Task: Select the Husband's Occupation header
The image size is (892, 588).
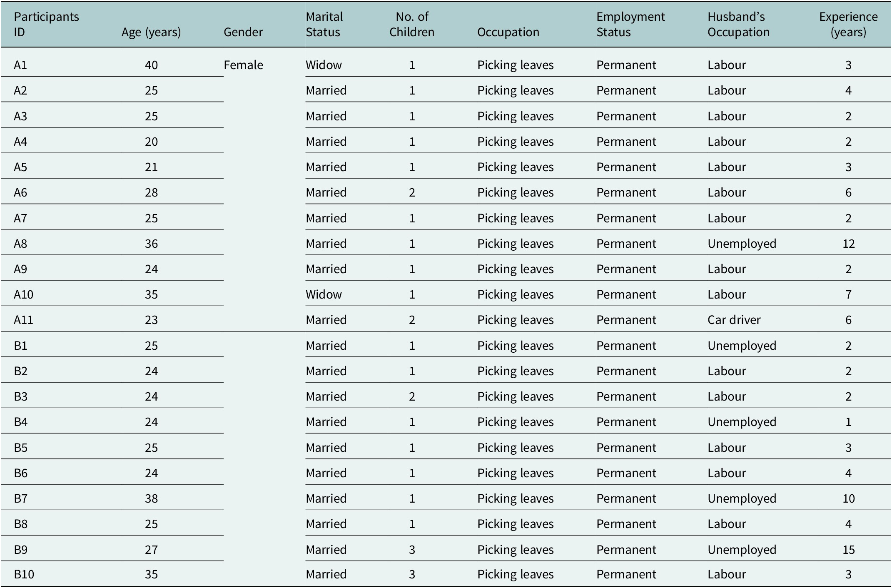Action: point(738,24)
